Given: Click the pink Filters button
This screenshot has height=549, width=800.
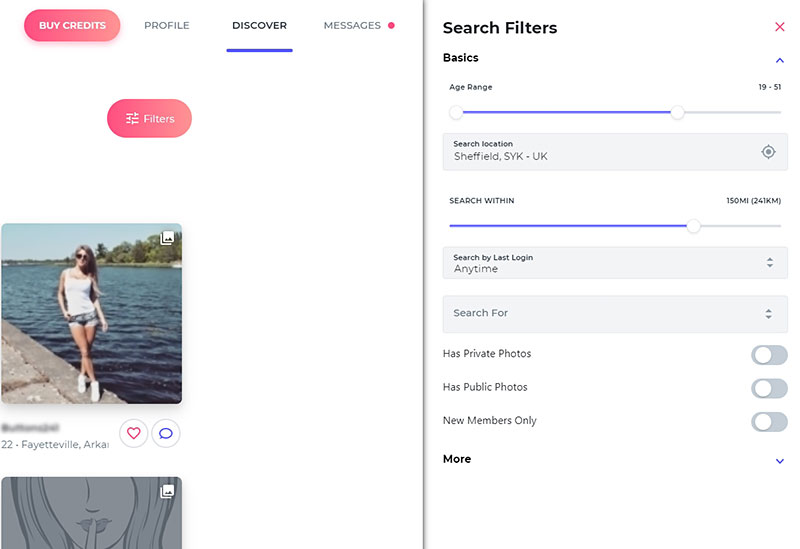Looking at the screenshot, I should 149,119.
